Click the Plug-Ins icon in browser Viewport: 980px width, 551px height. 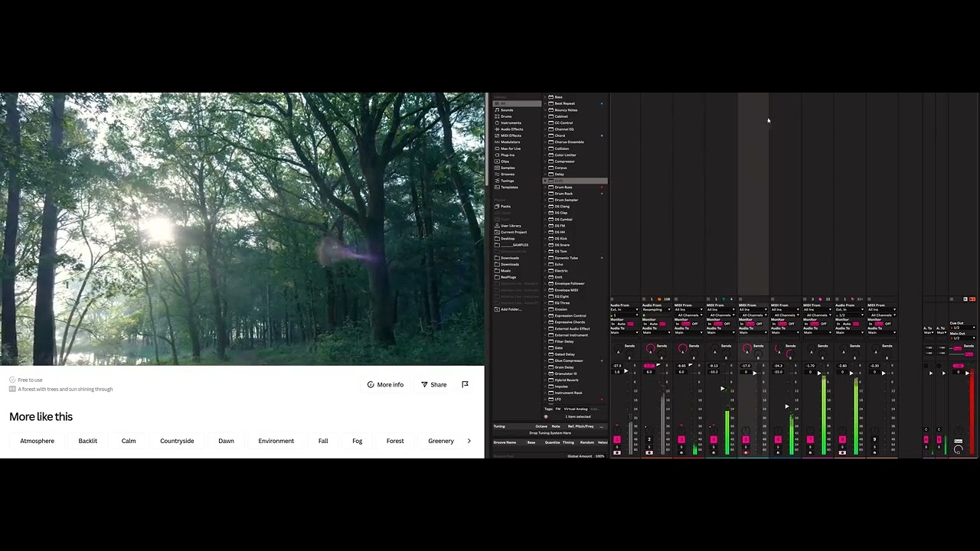tap(497, 155)
